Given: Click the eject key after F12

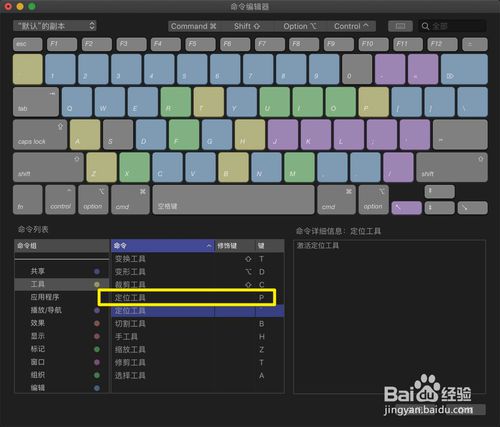Looking at the screenshot, I should [x=475, y=44].
